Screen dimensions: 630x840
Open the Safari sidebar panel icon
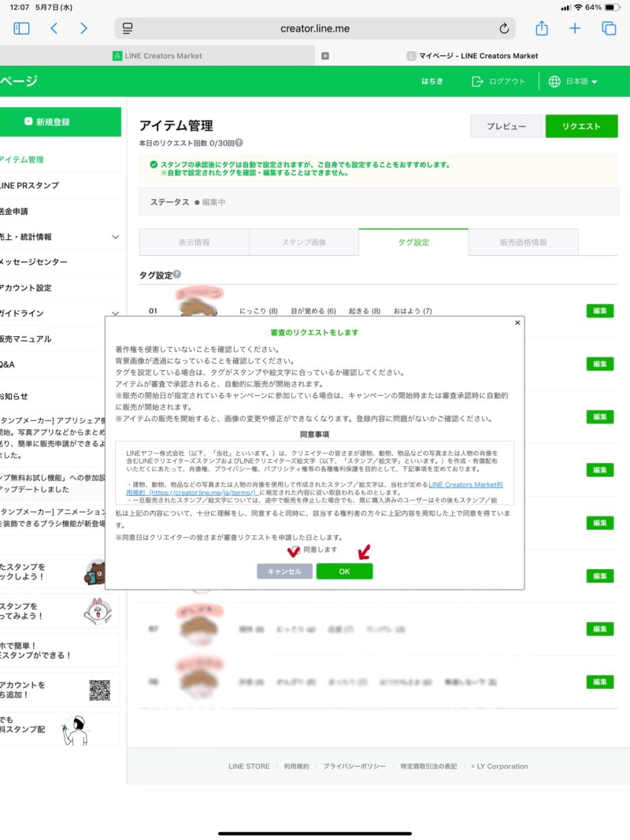21,28
